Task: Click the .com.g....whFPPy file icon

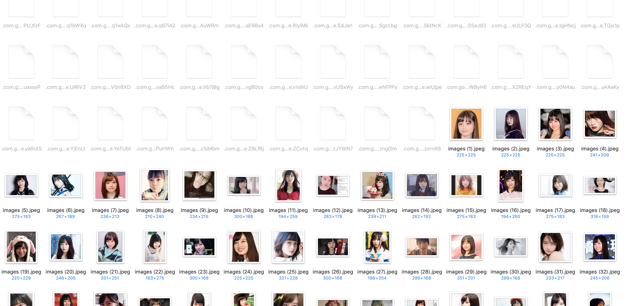Action: [x=377, y=62]
